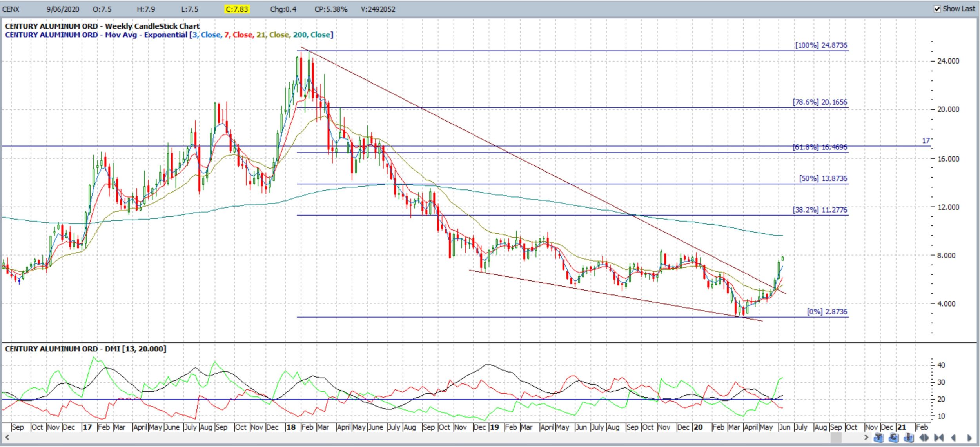Viewport: 980px width, 447px height.
Task: Click the blue T folder icon
Action: tap(879, 438)
